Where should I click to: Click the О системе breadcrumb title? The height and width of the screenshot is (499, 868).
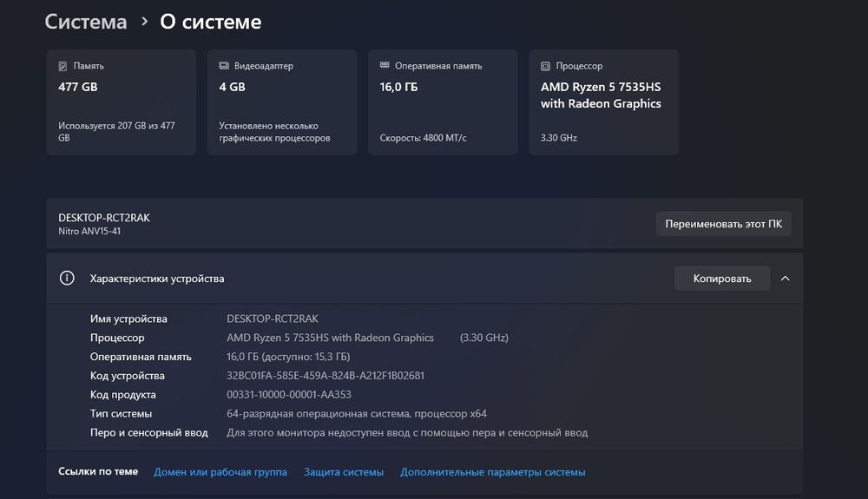click(210, 22)
